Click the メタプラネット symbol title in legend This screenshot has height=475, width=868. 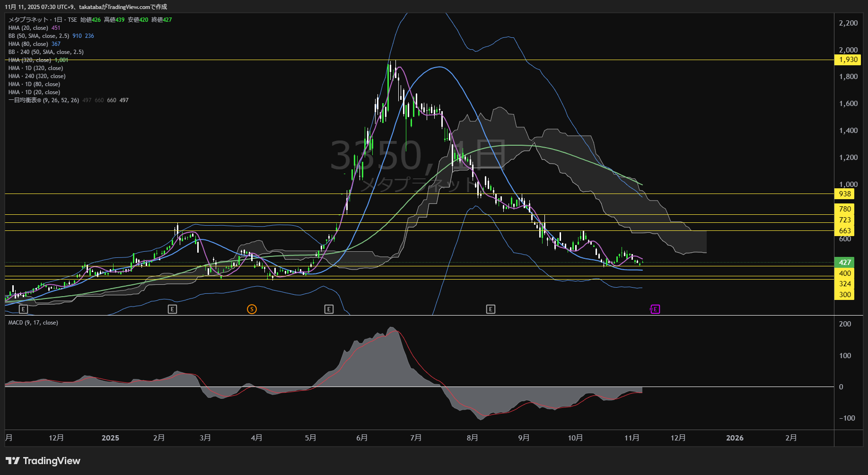[x=28, y=20]
